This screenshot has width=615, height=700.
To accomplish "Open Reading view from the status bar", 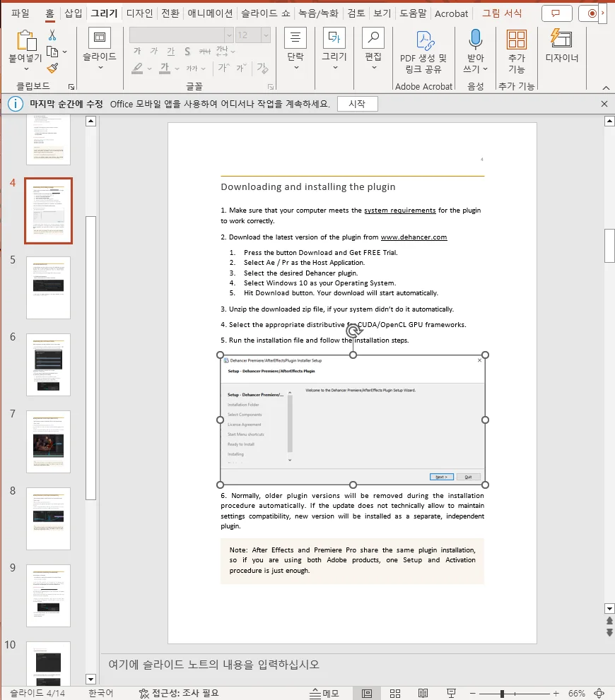I will coord(423,693).
